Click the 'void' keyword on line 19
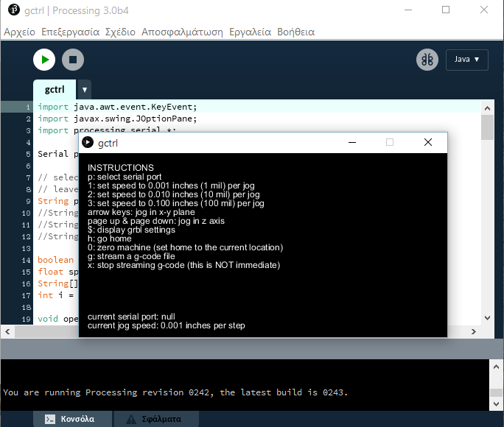 [x=48, y=319]
